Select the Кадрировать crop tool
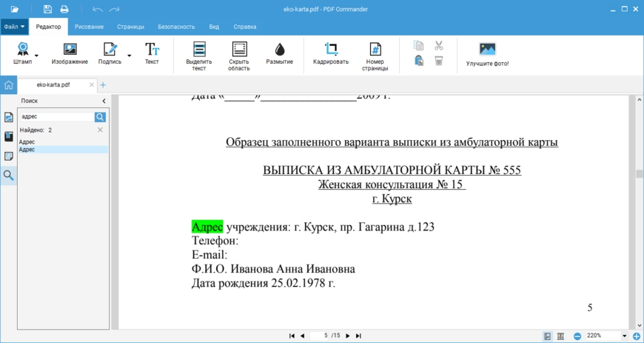 coord(331,53)
